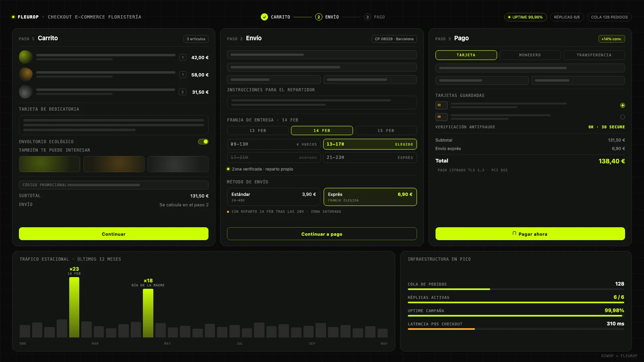Select the second saved card radio button
644x362 pixels.
[x=623, y=117]
